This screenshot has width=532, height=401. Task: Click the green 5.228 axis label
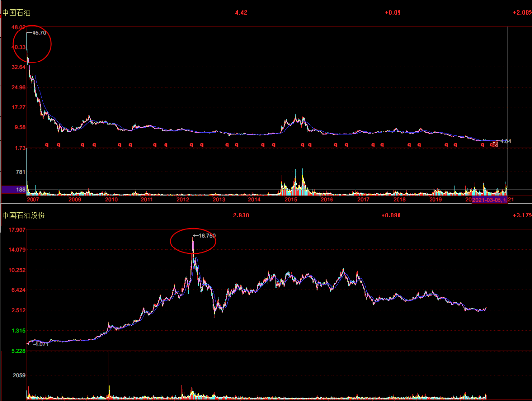coord(19,351)
